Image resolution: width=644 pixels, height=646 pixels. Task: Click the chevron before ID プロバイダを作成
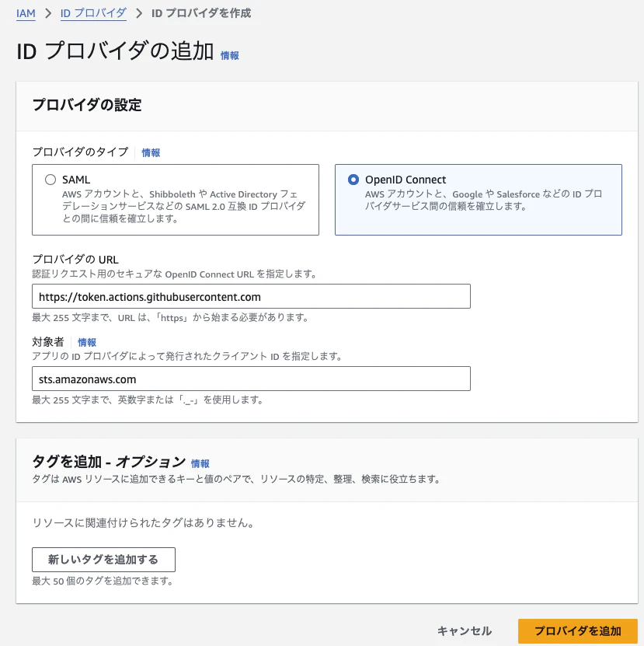coord(139,13)
